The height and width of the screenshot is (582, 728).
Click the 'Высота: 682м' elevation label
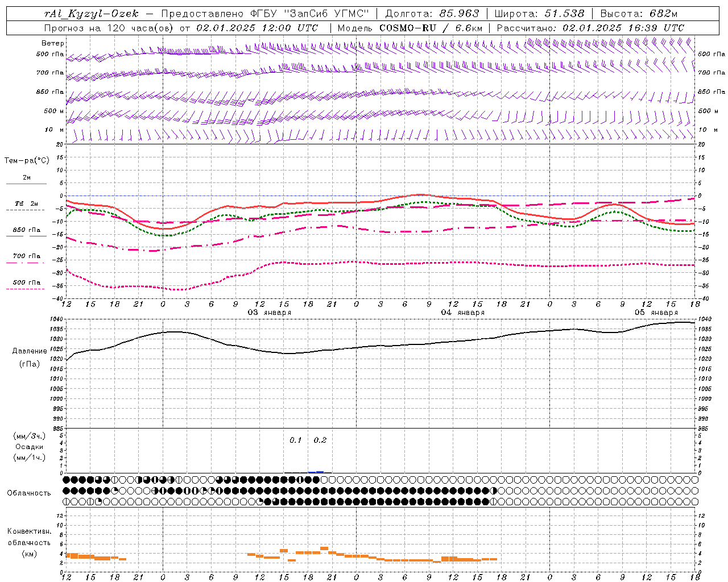tap(639, 14)
